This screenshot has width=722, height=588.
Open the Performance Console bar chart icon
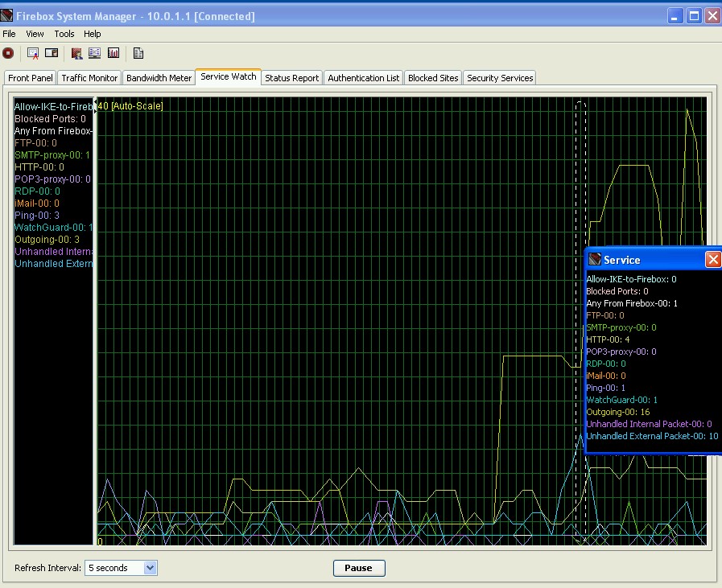(x=113, y=53)
